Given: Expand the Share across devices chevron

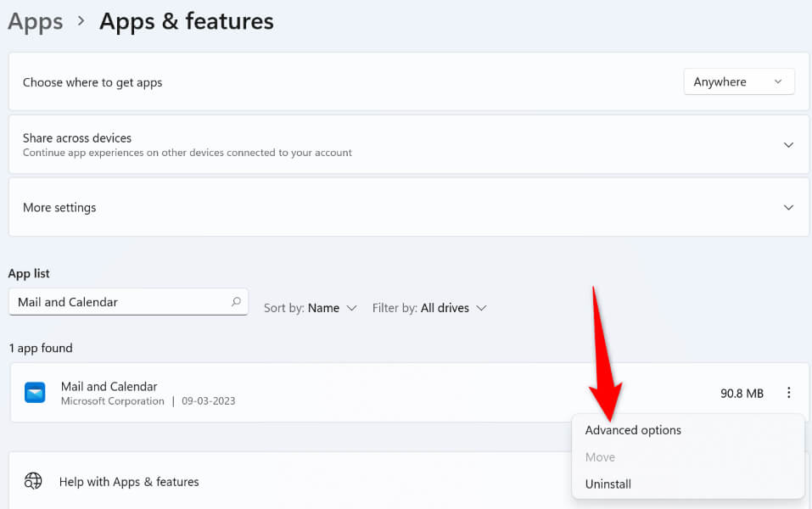Looking at the screenshot, I should pyautogui.click(x=788, y=145).
